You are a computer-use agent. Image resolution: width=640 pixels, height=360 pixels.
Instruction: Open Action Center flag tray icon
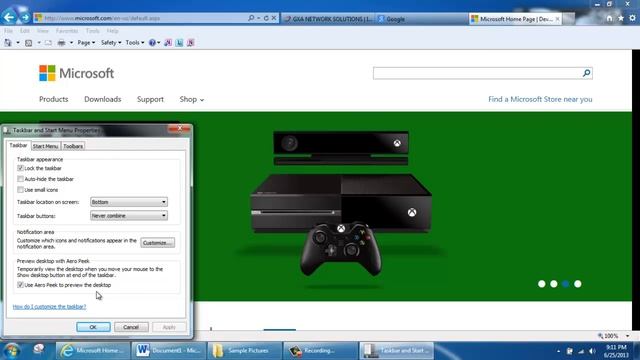coord(569,351)
